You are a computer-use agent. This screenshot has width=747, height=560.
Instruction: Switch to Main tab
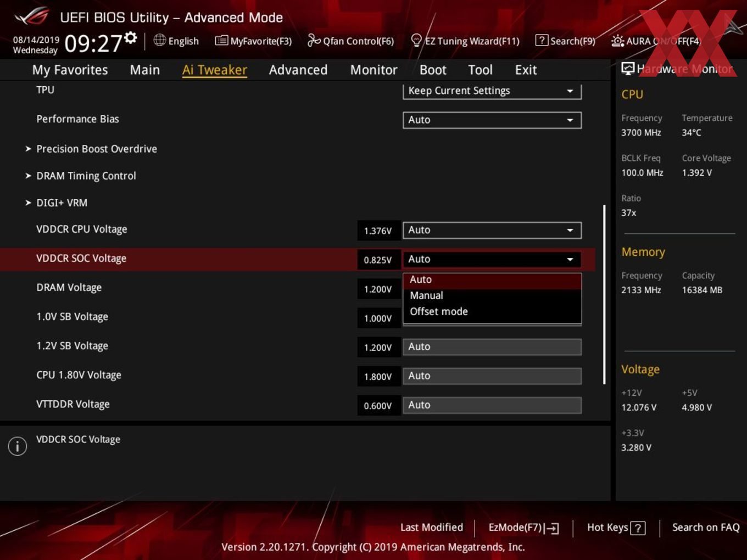coord(145,70)
